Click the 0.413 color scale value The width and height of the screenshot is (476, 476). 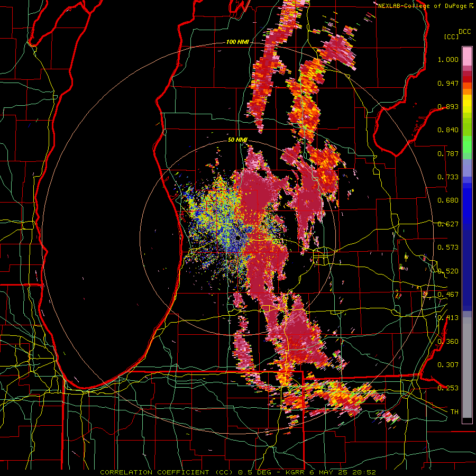(x=448, y=318)
